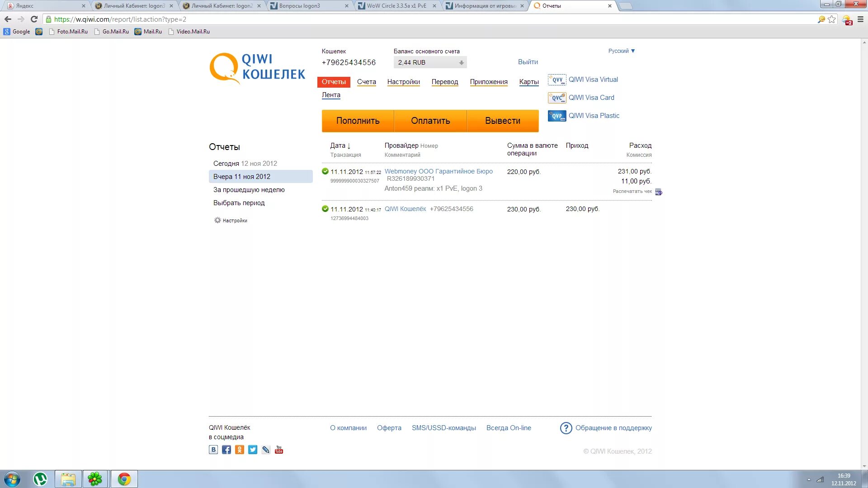This screenshot has height=488, width=868.
Task: Click the reports settings gear icon
Action: pos(217,221)
